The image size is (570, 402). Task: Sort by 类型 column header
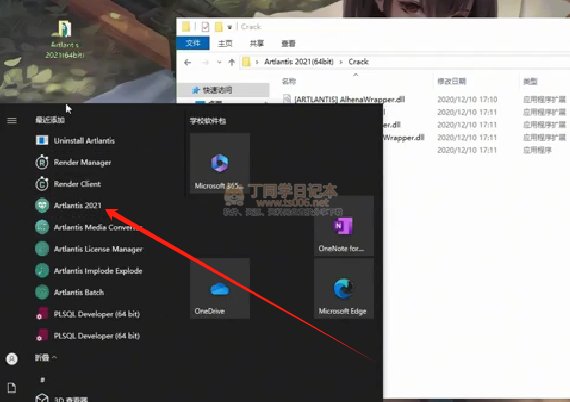(x=530, y=81)
